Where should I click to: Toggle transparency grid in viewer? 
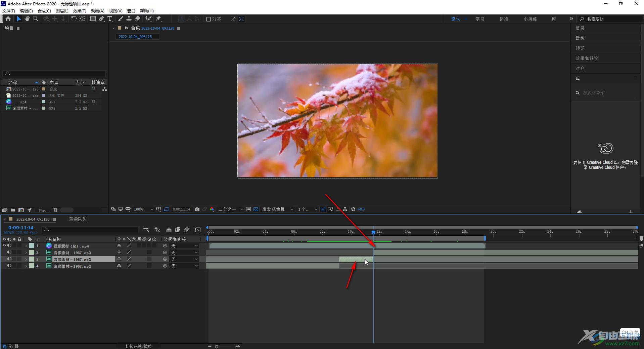[x=256, y=209]
